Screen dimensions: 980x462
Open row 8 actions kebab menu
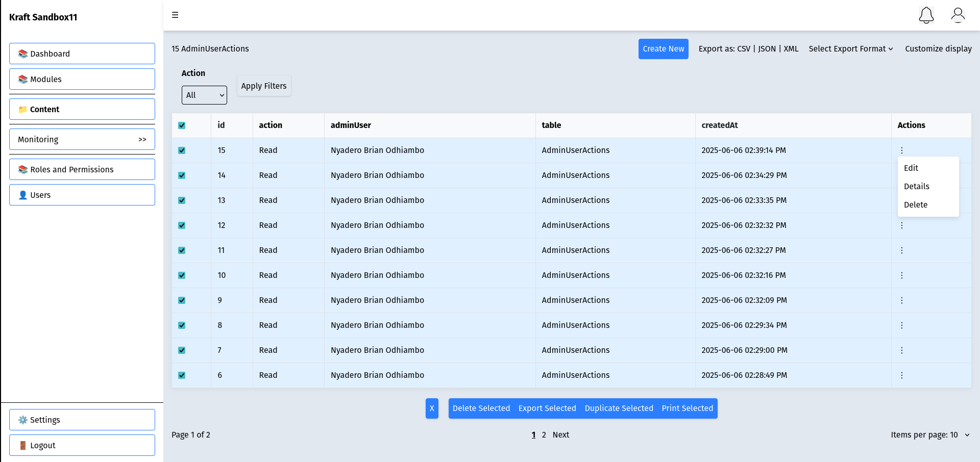[x=902, y=325]
